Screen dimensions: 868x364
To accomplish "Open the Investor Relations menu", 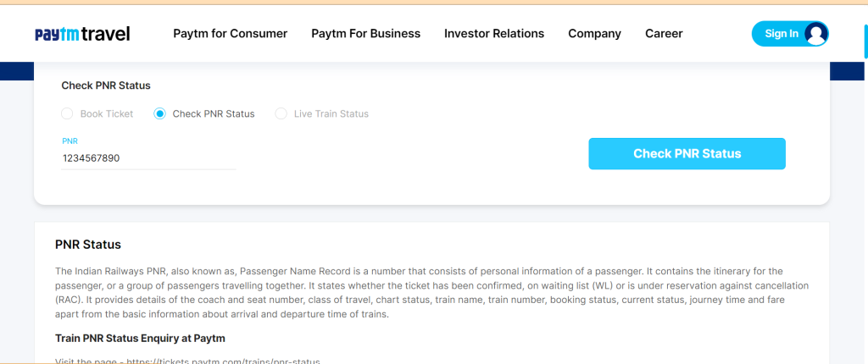I will coord(494,34).
